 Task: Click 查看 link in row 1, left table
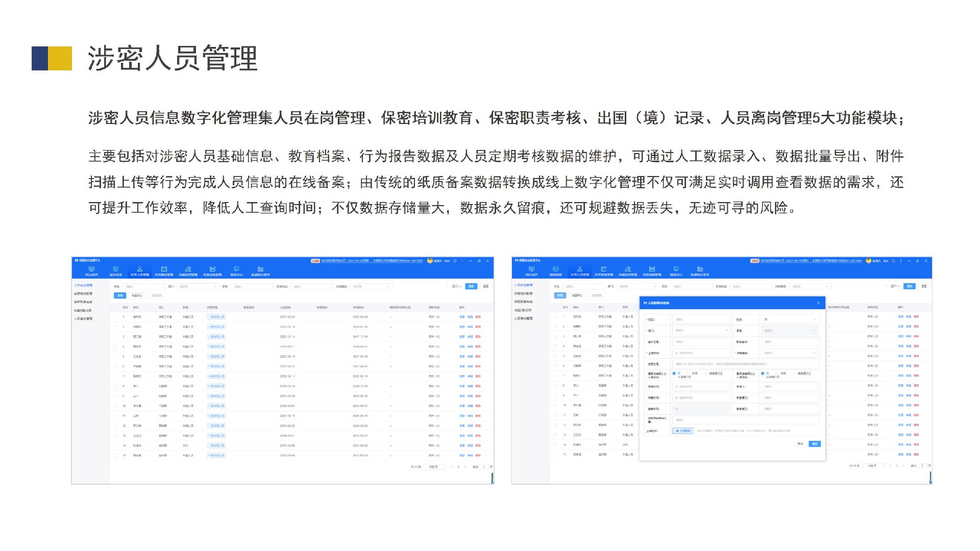pos(462,317)
